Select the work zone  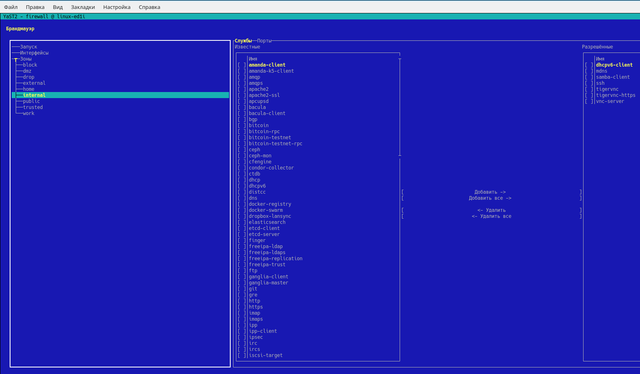pos(29,114)
